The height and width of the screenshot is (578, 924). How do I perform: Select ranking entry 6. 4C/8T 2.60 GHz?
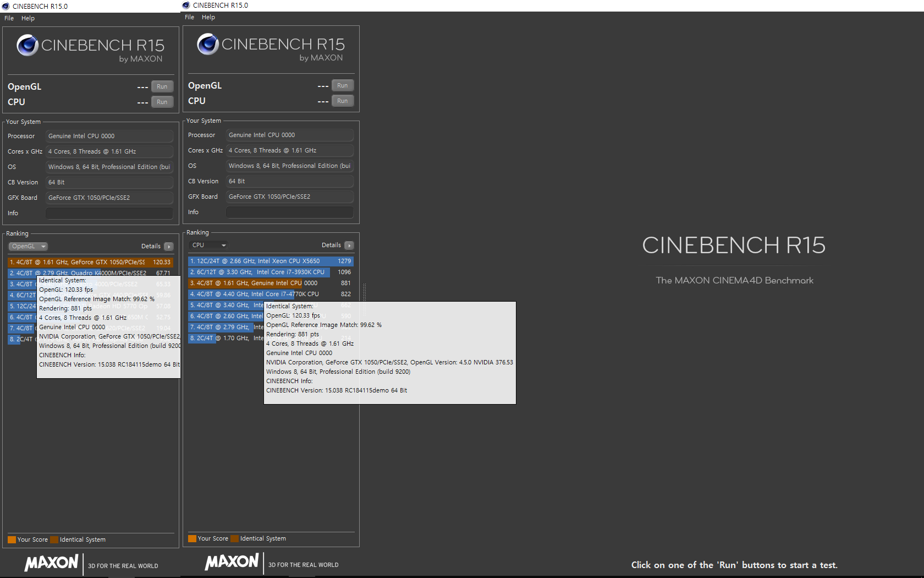click(226, 316)
